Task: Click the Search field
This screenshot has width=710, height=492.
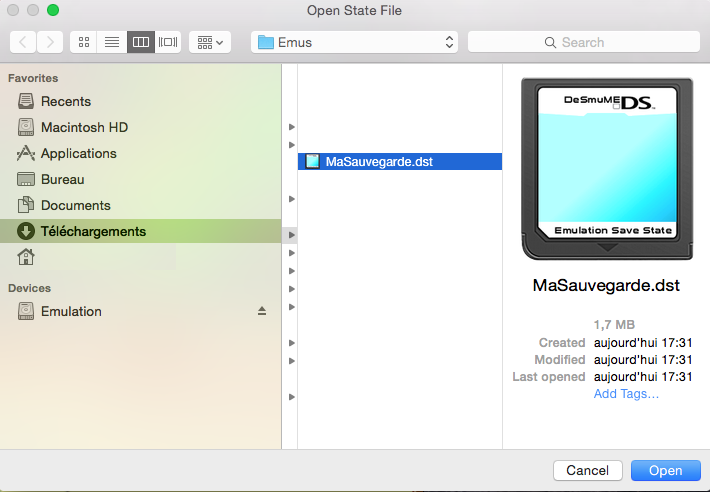Action: [584, 42]
